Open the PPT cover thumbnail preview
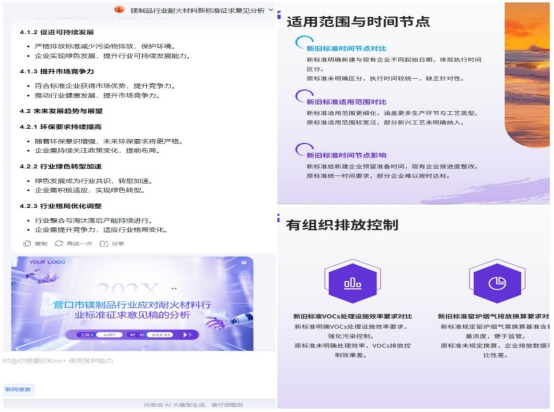 coord(132,304)
